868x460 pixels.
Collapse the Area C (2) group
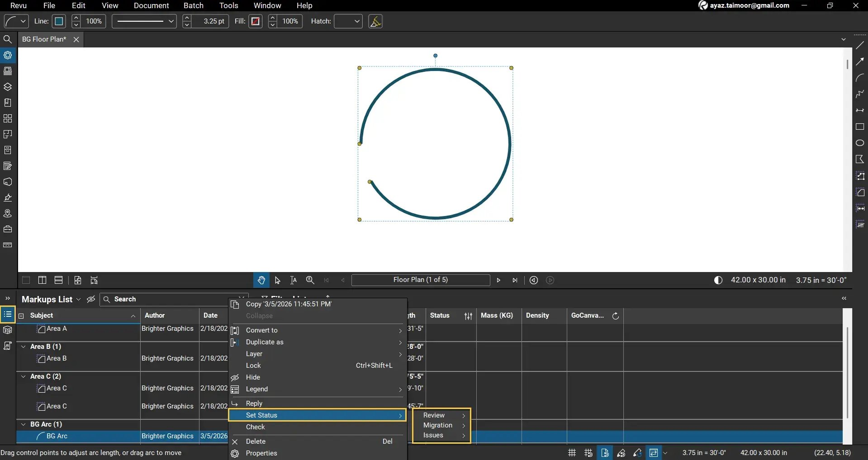(23, 376)
